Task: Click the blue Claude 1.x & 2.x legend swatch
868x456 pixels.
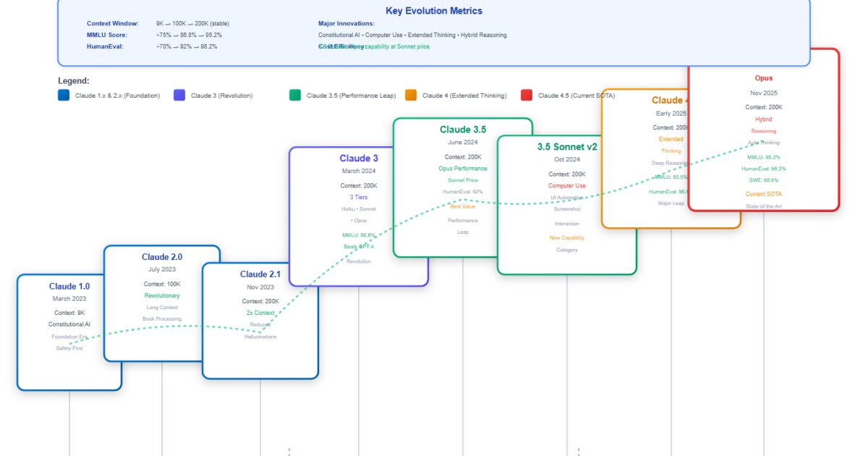Action: point(64,95)
